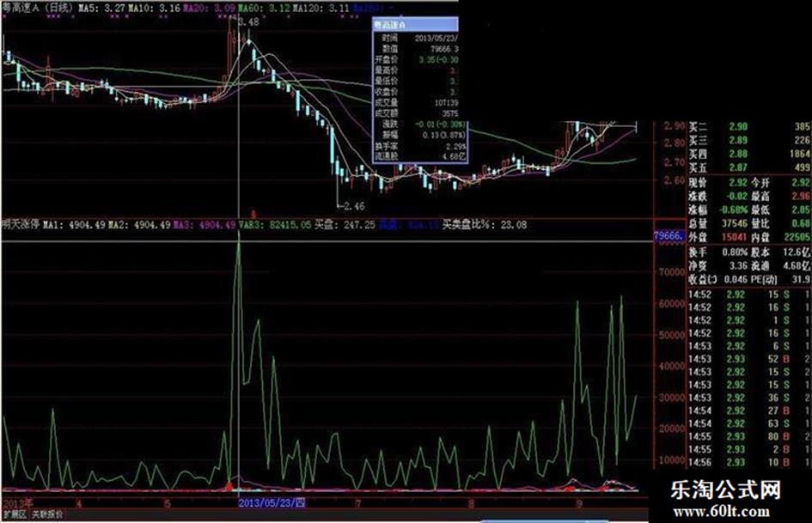Click the 股本 12.6亿 quote value
812x523 pixels.
pyautogui.click(x=797, y=252)
